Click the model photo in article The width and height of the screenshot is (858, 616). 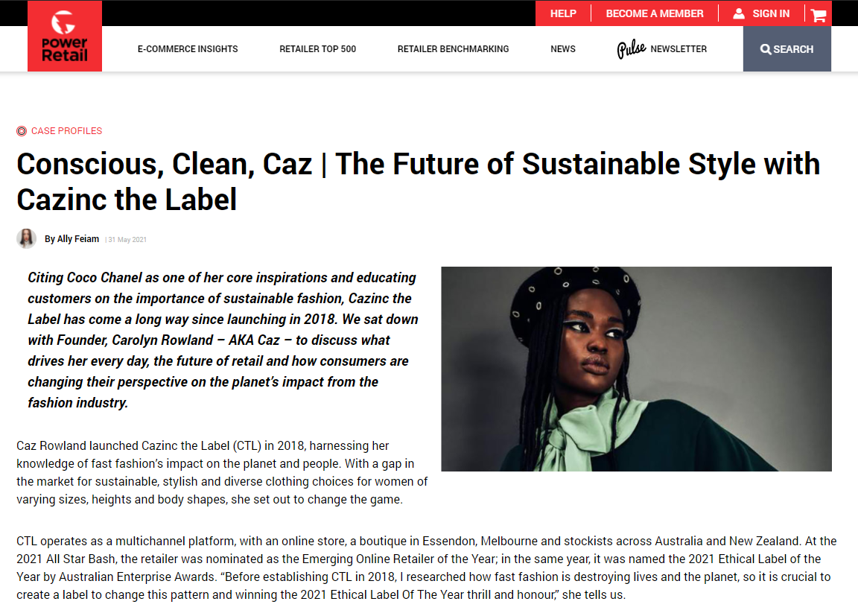pos(636,369)
